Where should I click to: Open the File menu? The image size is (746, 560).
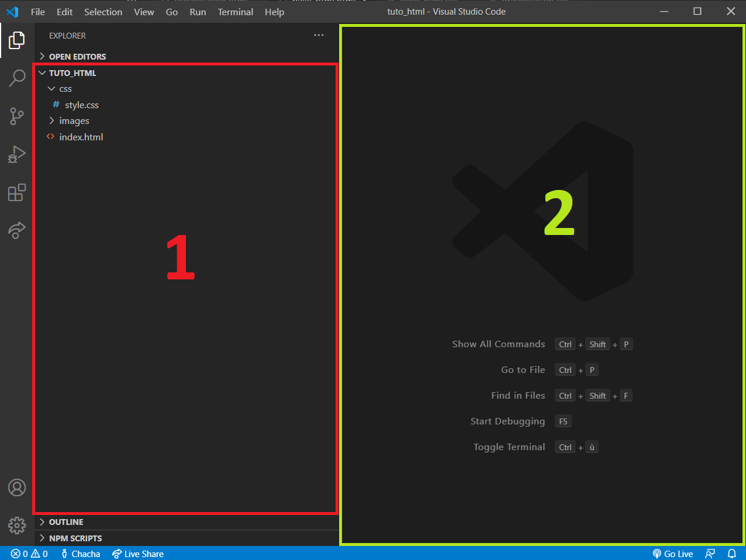pos(38,12)
